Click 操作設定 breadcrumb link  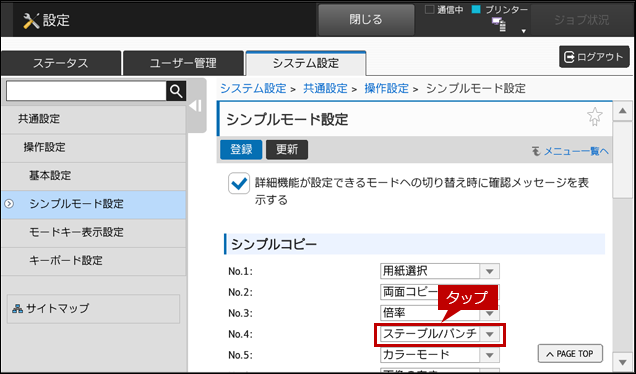[387, 88]
